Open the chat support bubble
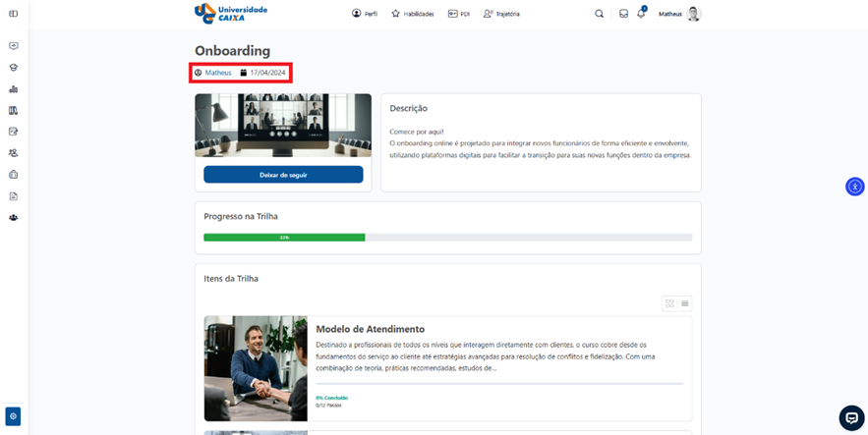868x435 pixels. (851, 417)
